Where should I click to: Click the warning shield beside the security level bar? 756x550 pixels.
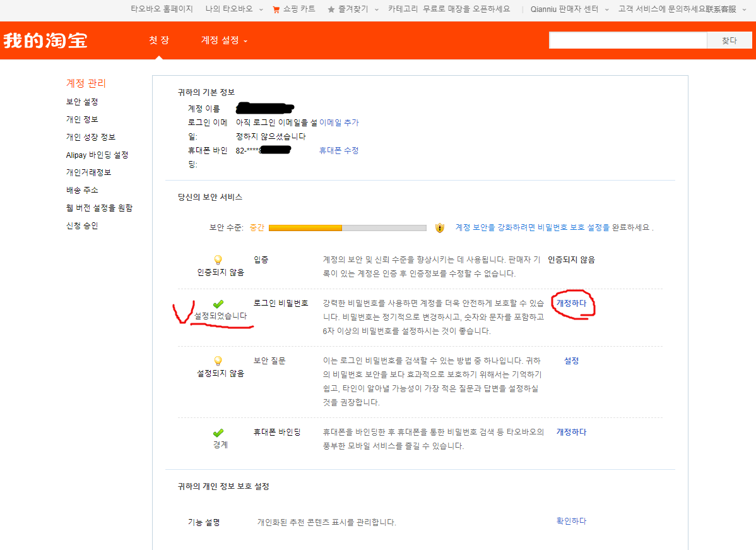coord(438,227)
